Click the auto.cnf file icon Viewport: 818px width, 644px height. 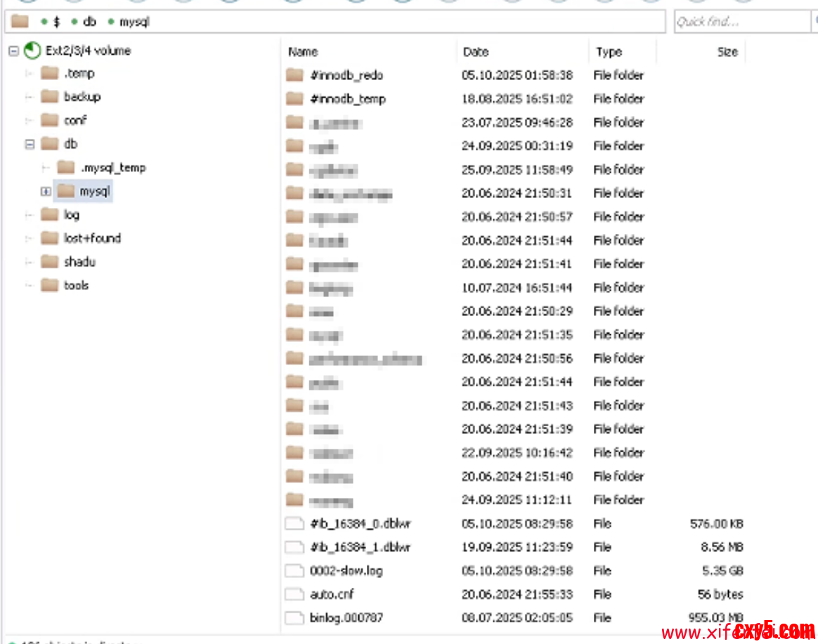point(294,595)
